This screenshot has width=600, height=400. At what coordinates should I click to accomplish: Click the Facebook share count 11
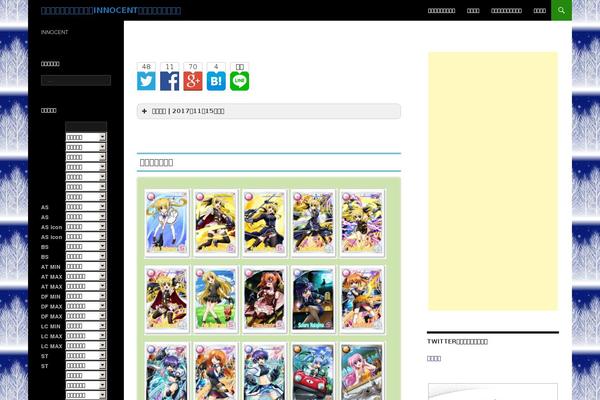[x=170, y=67]
